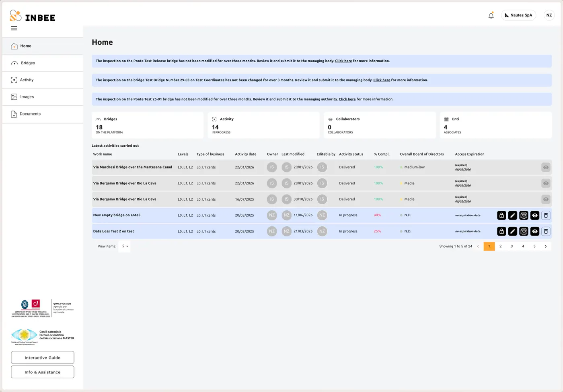Open the View items count dropdown
The width and height of the screenshot is (563, 392).
124,246
